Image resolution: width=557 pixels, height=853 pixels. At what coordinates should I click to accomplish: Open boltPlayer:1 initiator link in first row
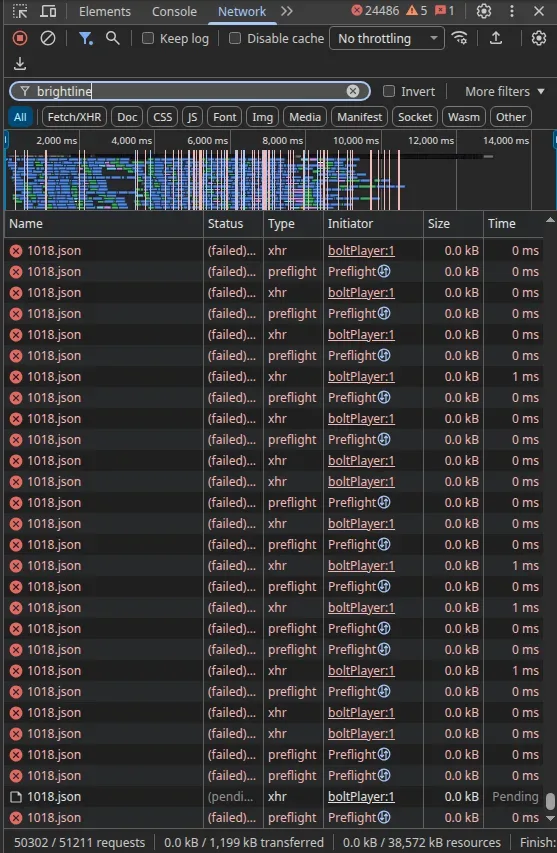[x=361, y=251]
